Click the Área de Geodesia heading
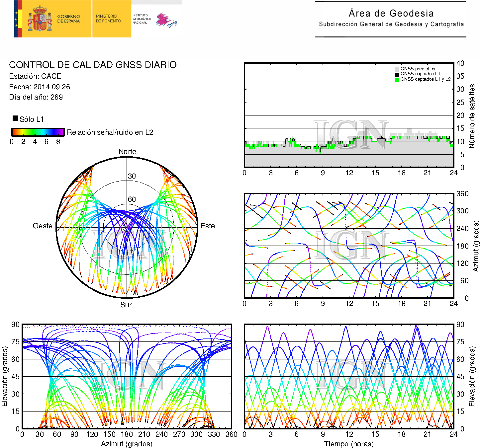 tap(391, 13)
